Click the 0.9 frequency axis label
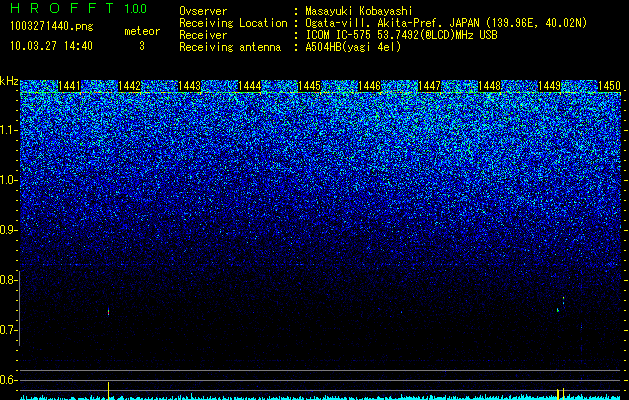This screenshot has width=629, height=400. (x=8, y=230)
